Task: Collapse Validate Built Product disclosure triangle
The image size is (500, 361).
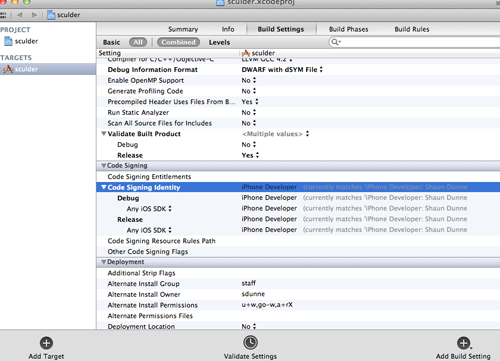Action: pos(104,134)
